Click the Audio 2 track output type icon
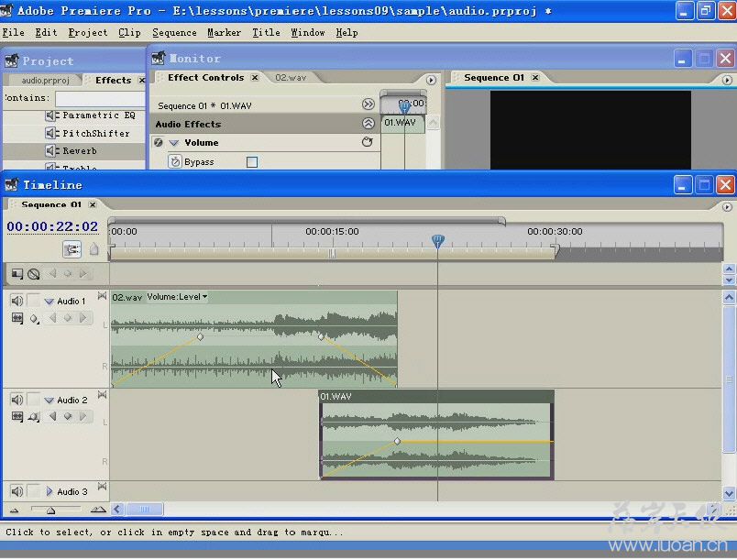The height and width of the screenshot is (560, 737). [102, 395]
